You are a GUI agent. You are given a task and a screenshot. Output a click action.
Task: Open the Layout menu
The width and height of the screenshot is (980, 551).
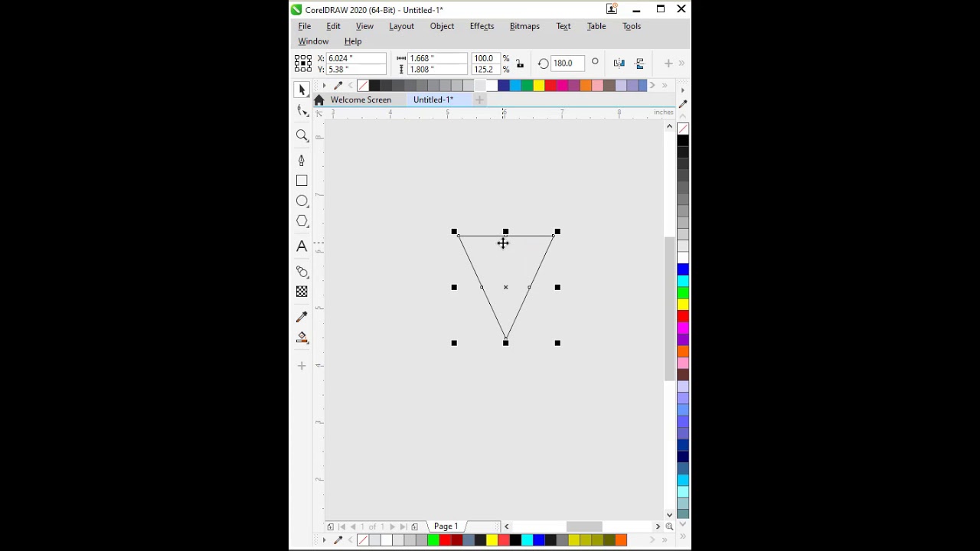[x=401, y=26]
